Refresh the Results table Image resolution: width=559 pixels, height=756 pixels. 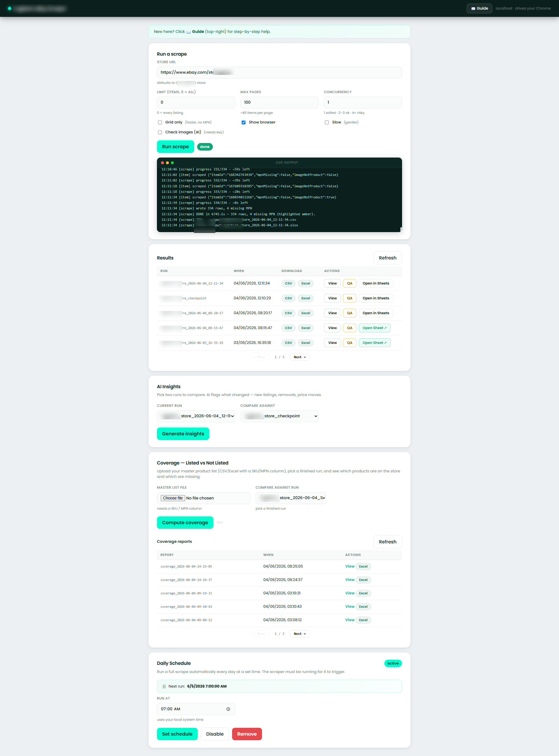(x=388, y=258)
